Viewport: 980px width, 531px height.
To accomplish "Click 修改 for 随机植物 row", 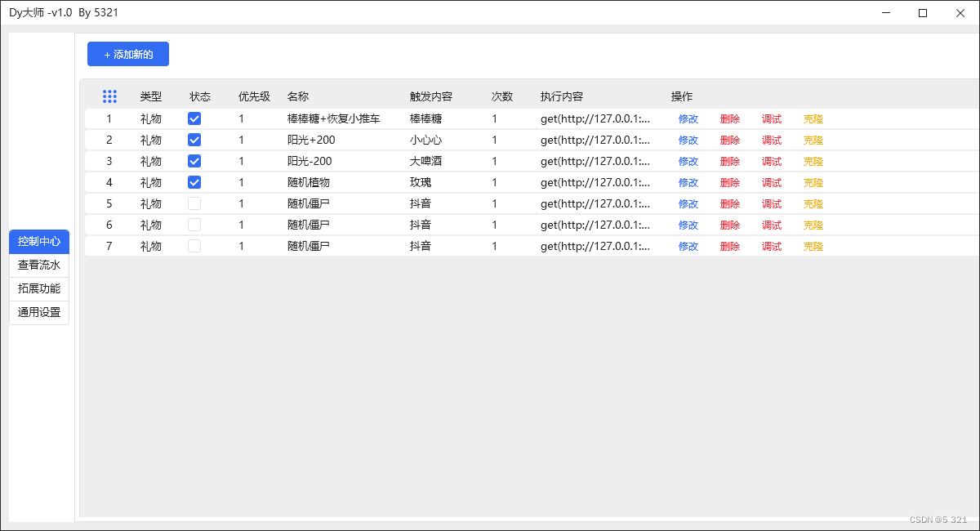I will 688,183.
